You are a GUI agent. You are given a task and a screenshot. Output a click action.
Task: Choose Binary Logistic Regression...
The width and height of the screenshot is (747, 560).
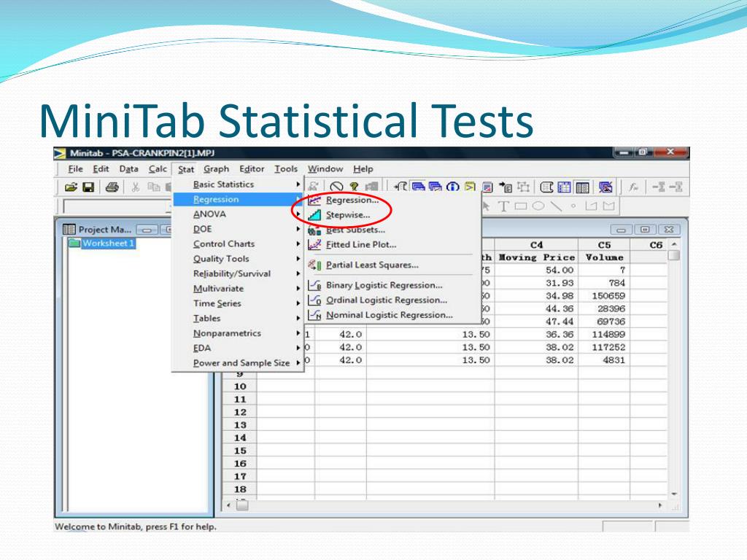pos(384,285)
